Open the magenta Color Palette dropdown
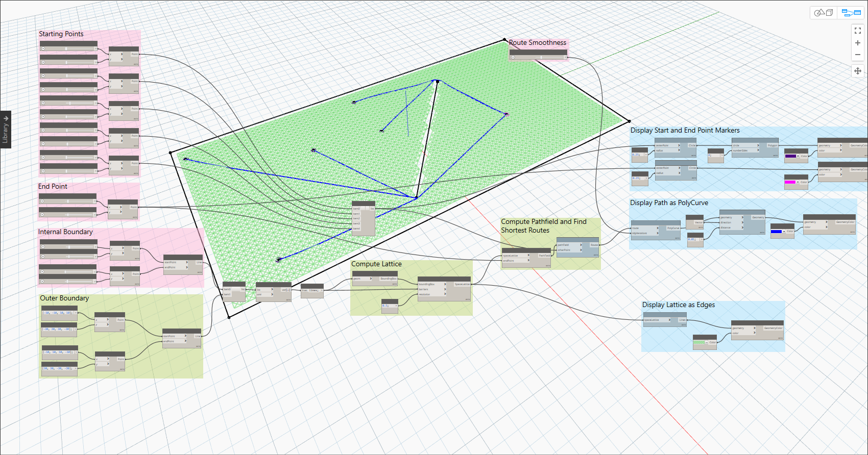 pyautogui.click(x=798, y=182)
